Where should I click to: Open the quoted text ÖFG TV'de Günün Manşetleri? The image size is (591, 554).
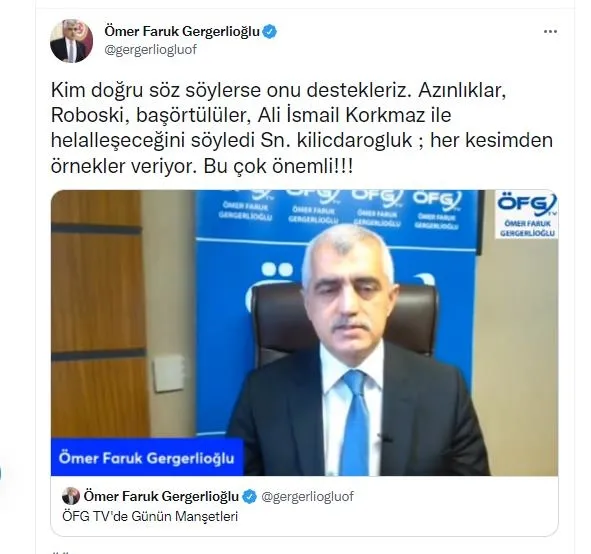150,516
